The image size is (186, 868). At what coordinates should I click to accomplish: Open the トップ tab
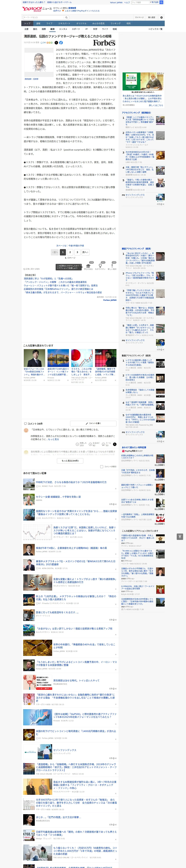click(27, 24)
